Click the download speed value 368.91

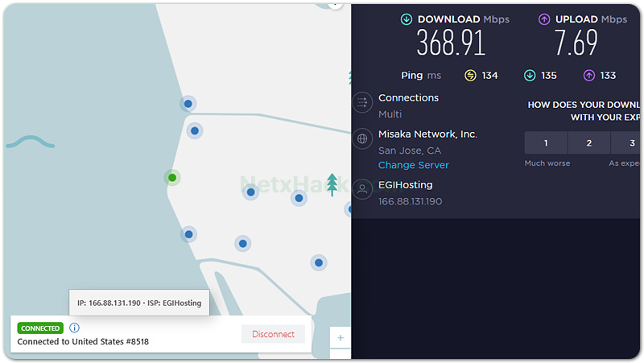pos(451,43)
